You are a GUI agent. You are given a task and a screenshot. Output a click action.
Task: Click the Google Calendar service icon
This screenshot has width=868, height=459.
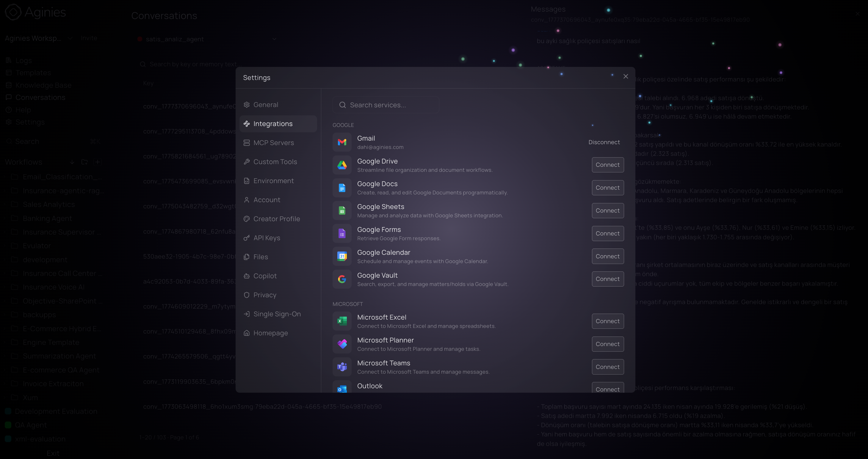click(x=342, y=256)
